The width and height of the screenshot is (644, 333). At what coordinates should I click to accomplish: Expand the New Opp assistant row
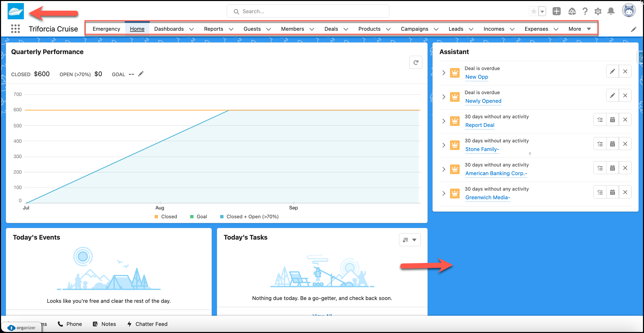[x=444, y=73]
